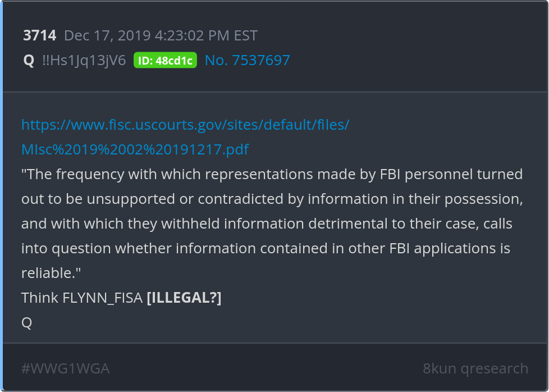This screenshot has height=392, width=549.
Task: Click the blue accent bar on left edge
Action: tap(2, 196)
